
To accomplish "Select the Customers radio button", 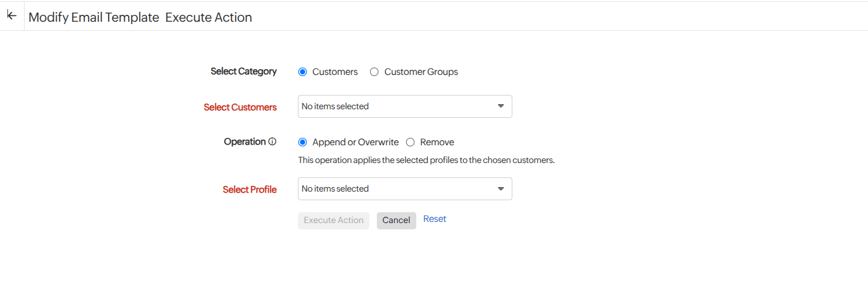I will click(302, 72).
